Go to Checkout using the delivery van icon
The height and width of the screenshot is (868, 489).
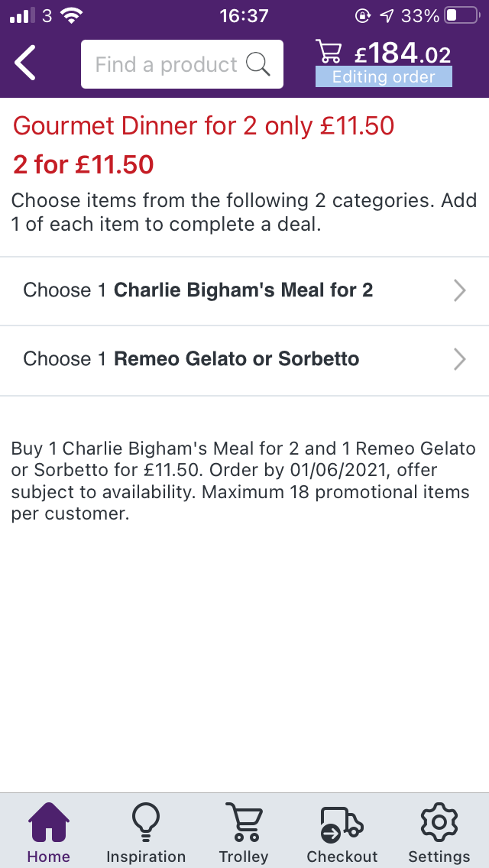(x=342, y=829)
